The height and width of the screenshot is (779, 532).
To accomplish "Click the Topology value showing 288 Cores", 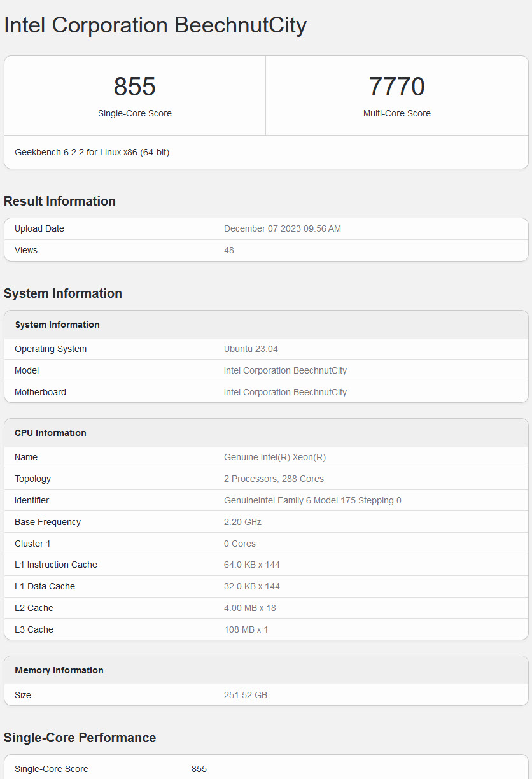I will 274,479.
